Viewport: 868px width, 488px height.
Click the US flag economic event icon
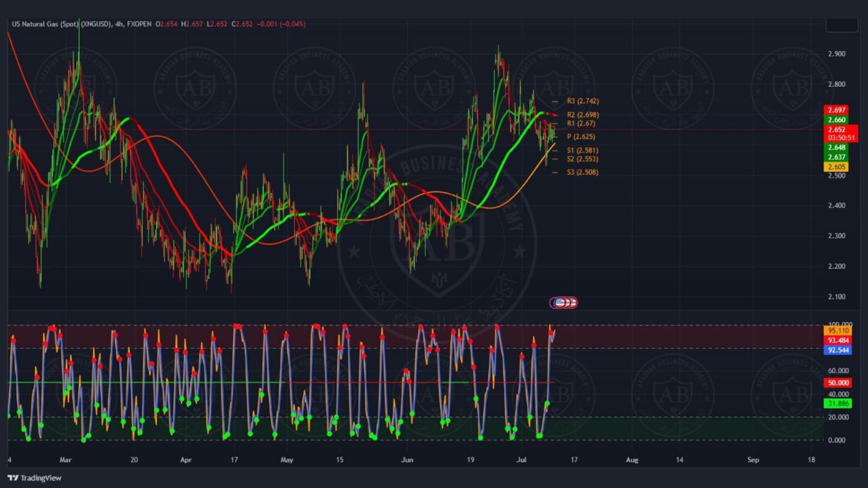pyautogui.click(x=560, y=302)
